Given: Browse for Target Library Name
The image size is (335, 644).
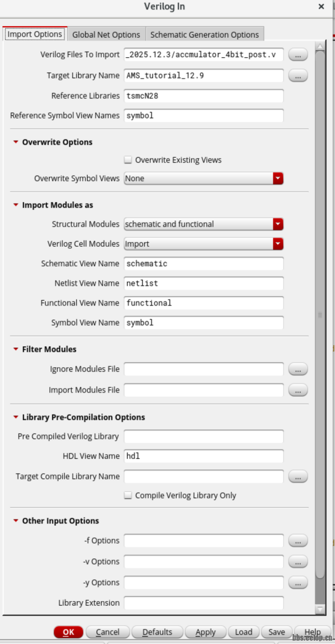Looking at the screenshot, I should (x=298, y=76).
